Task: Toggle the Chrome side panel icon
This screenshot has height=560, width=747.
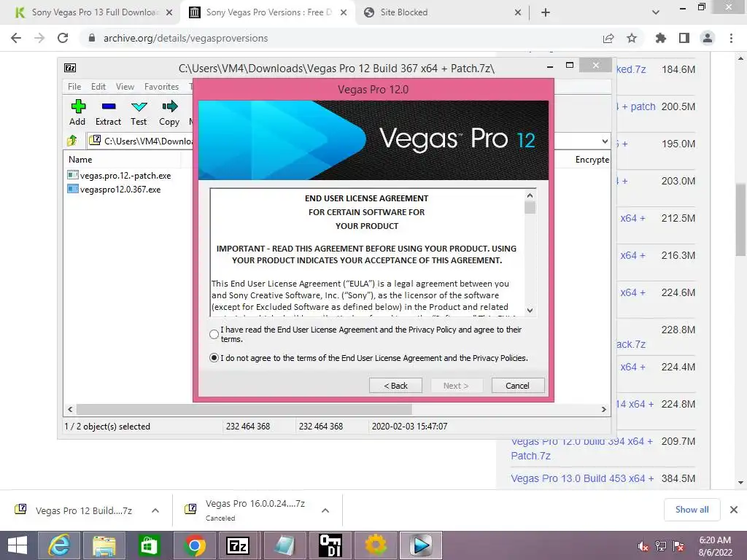Action: tap(684, 38)
